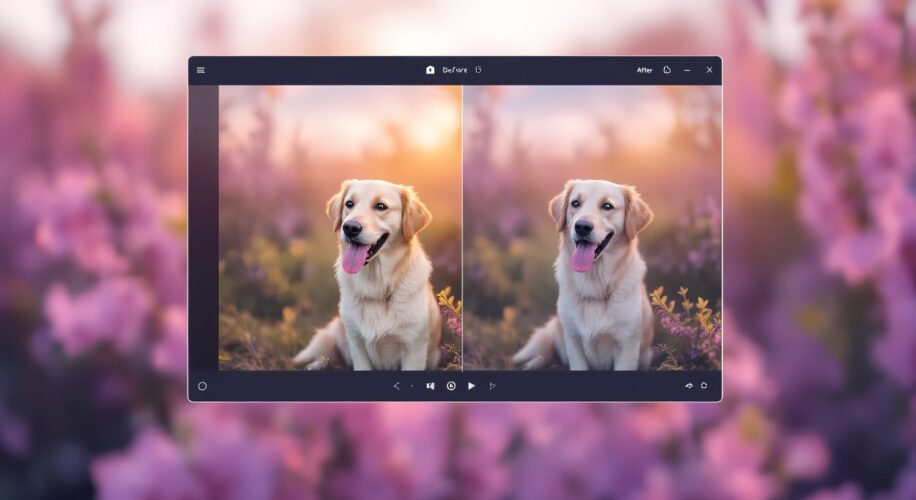Close the comparison window
The width and height of the screenshot is (916, 500).
(709, 70)
